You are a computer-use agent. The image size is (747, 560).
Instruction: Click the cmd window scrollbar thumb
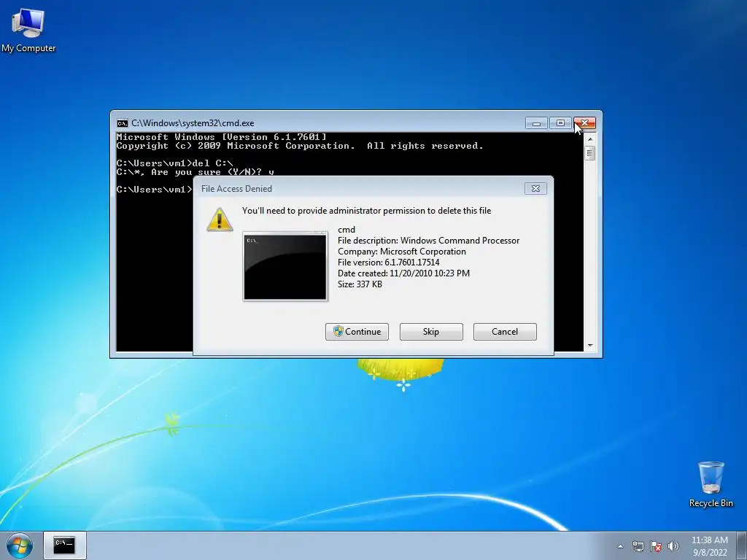589,153
